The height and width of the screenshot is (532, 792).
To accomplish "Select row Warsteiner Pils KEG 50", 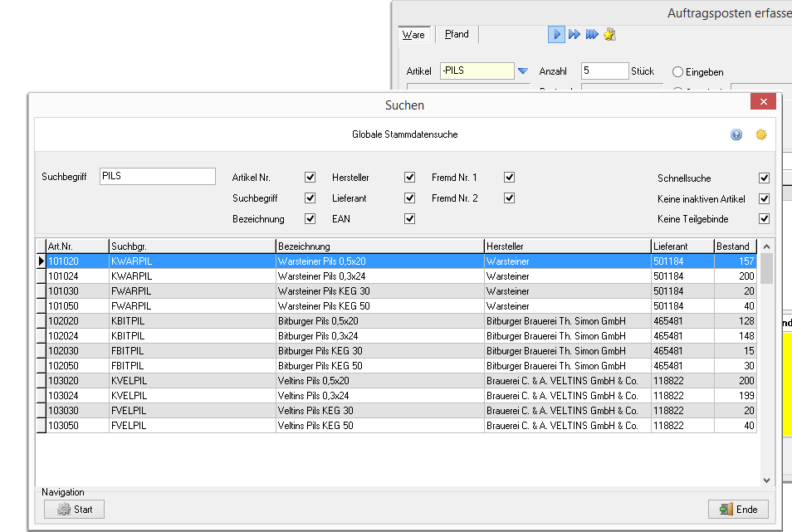I will [x=402, y=306].
